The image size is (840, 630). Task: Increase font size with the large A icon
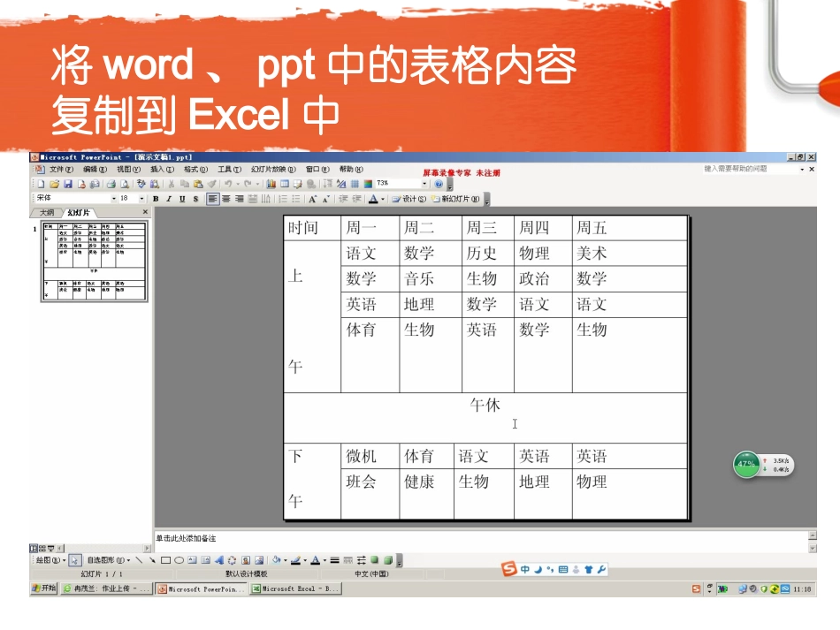[313, 199]
